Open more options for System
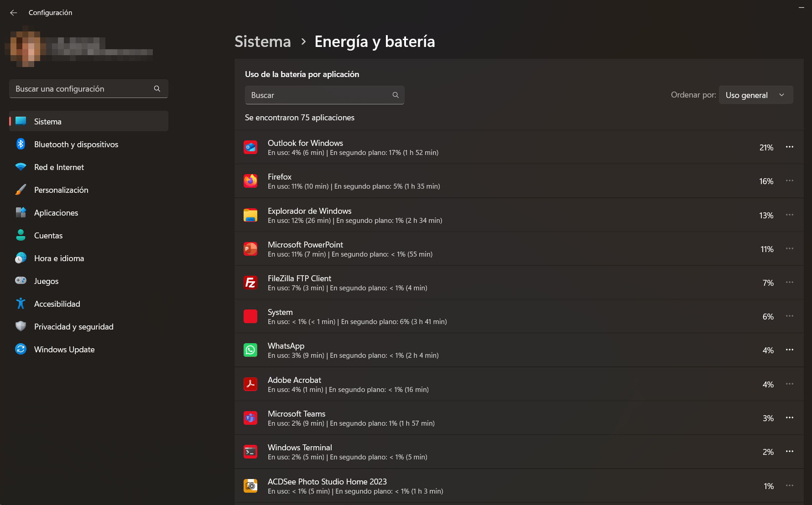The height and width of the screenshot is (505, 812). tap(790, 316)
